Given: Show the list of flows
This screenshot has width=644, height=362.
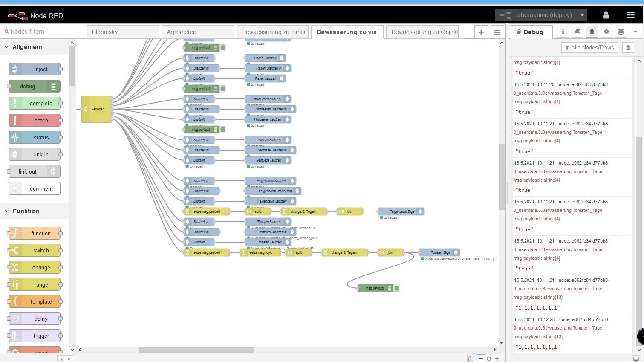Looking at the screenshot, I should 497,32.
